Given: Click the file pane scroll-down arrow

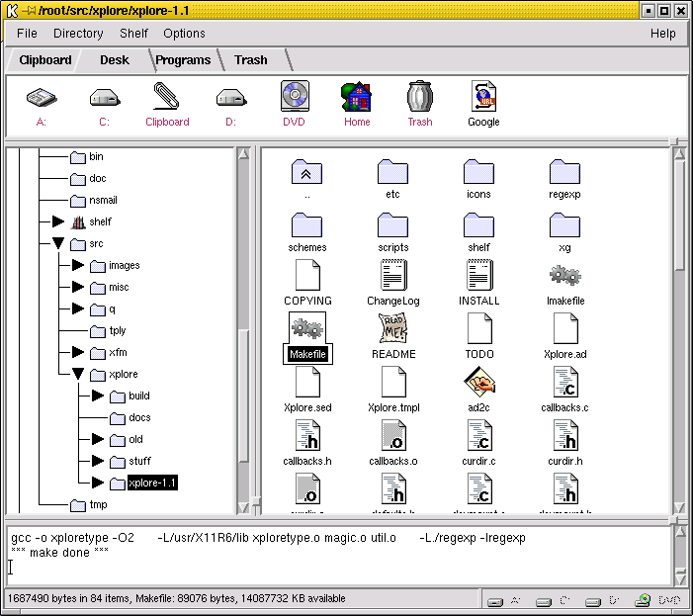Looking at the screenshot, I should coord(679,507).
